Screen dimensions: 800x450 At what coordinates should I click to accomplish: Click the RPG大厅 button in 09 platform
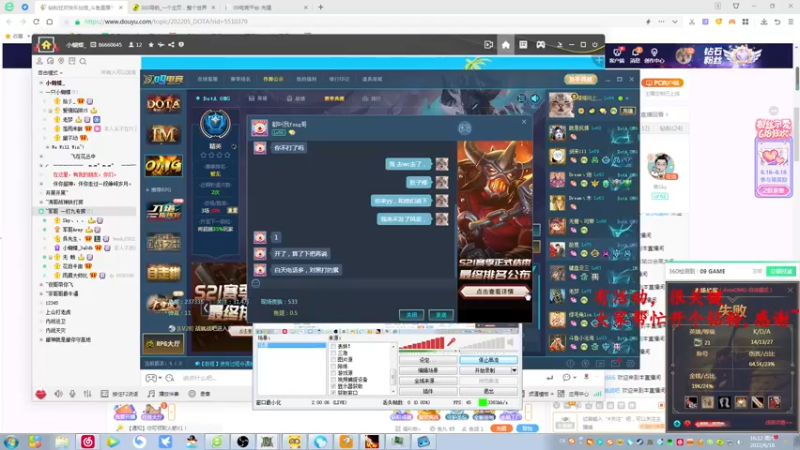[x=163, y=344]
